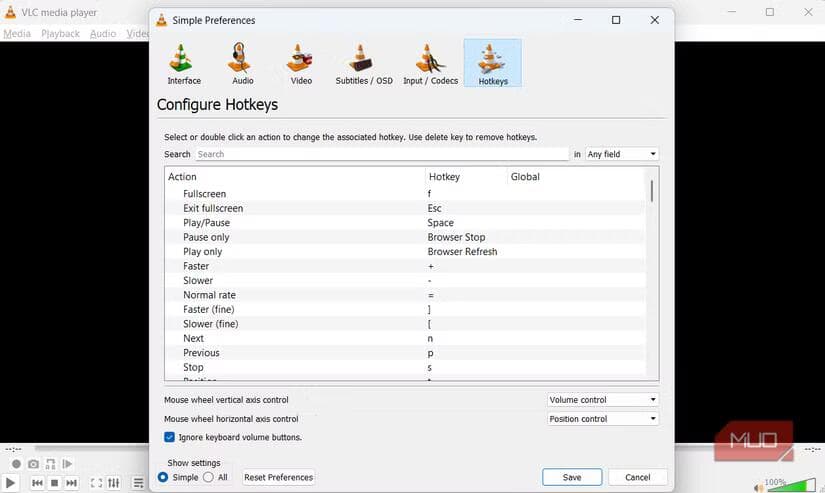Open the Media menu in VLC
Viewport: 825px width, 493px height.
[x=17, y=34]
